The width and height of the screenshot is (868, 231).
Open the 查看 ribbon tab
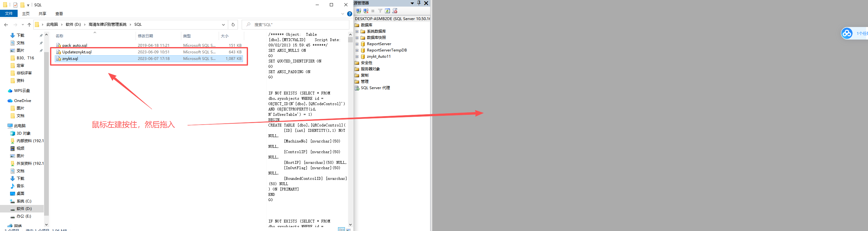(59, 14)
